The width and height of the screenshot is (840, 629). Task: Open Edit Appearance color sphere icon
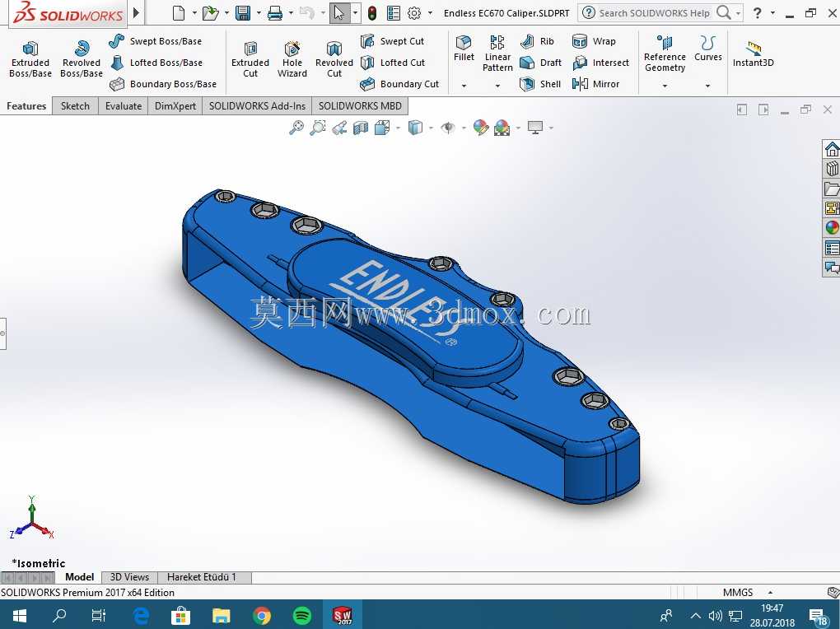[481, 128]
